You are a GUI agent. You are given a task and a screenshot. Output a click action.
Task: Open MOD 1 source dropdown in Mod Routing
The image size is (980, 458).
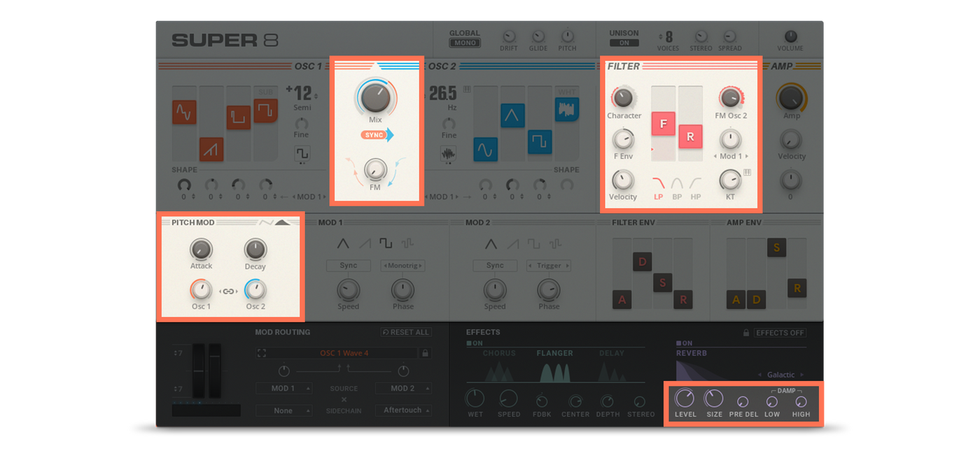click(x=283, y=388)
